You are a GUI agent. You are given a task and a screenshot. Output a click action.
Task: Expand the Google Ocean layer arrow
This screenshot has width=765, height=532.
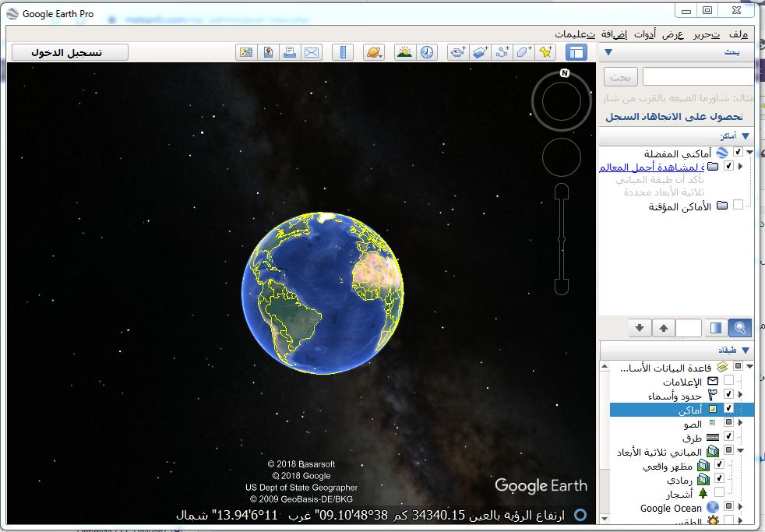point(740,506)
